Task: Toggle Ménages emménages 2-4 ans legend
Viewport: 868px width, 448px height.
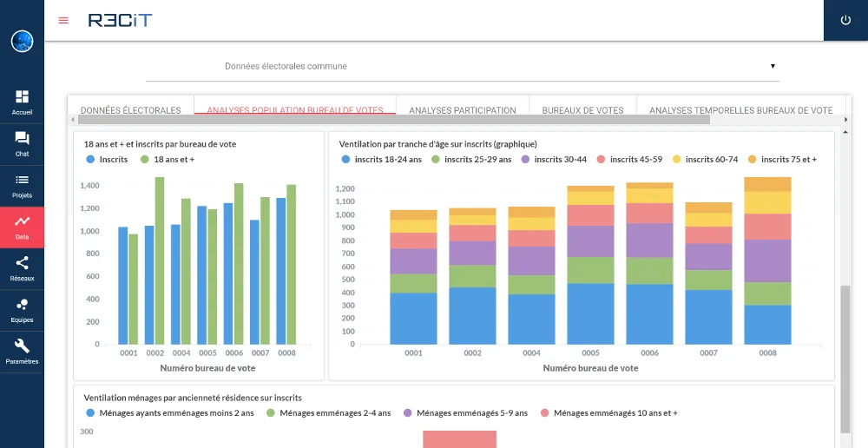Action: 329,413
